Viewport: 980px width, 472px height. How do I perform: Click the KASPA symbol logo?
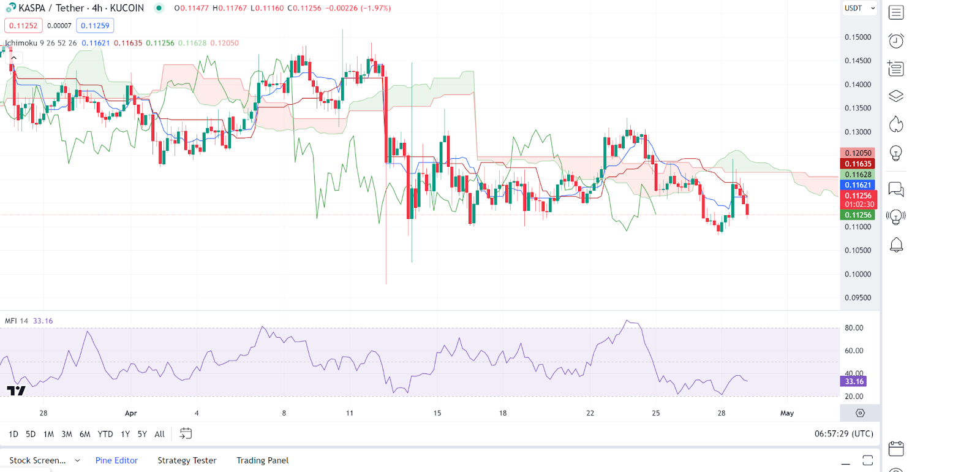10,8
